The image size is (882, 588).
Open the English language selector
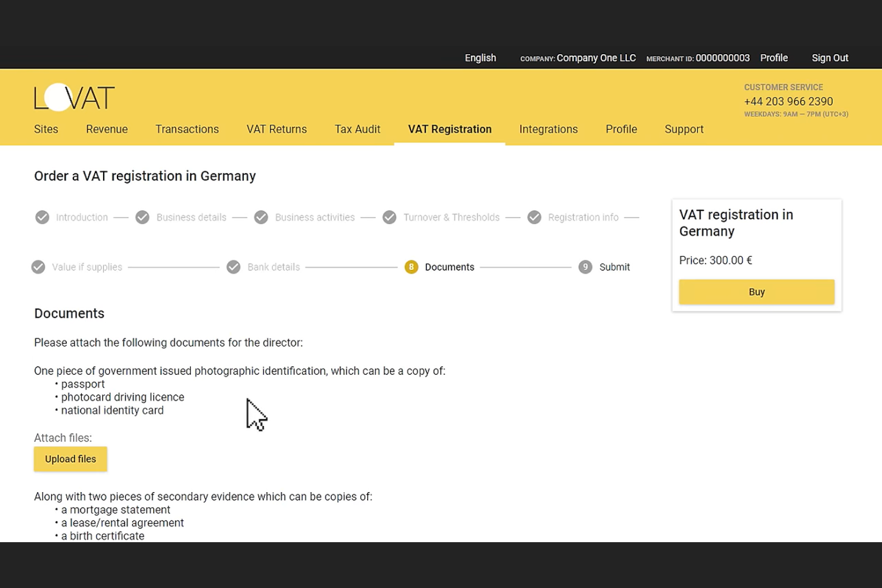[x=480, y=58]
